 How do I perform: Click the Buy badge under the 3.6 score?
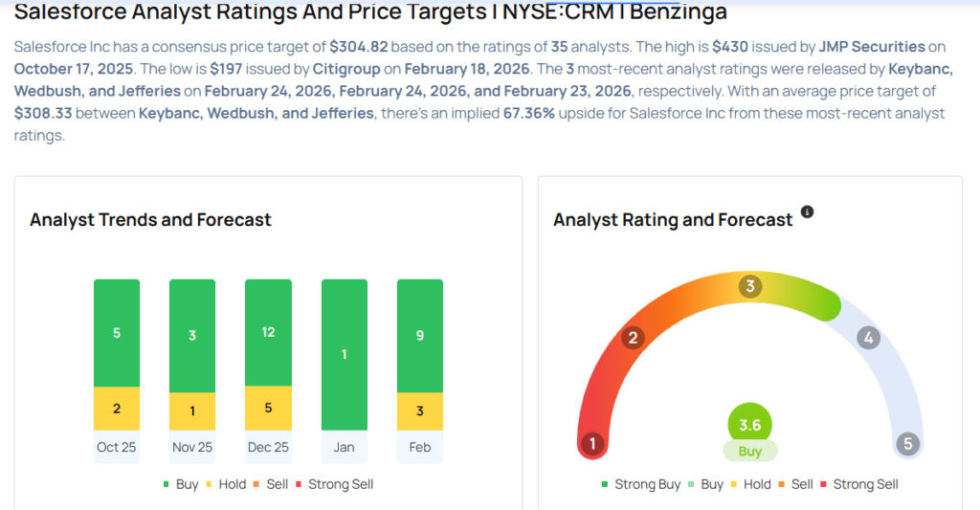tap(749, 452)
